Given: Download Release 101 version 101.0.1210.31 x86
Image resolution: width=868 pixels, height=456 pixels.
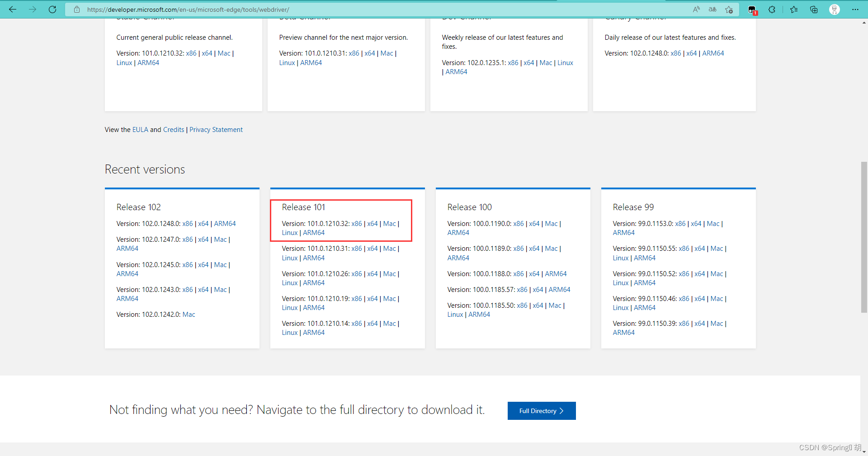Looking at the screenshot, I should click(357, 249).
